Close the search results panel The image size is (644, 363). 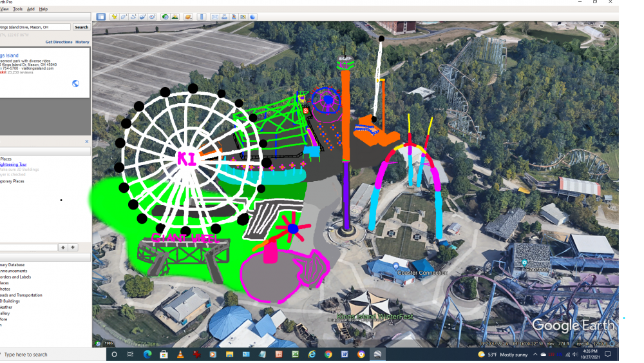(x=87, y=141)
